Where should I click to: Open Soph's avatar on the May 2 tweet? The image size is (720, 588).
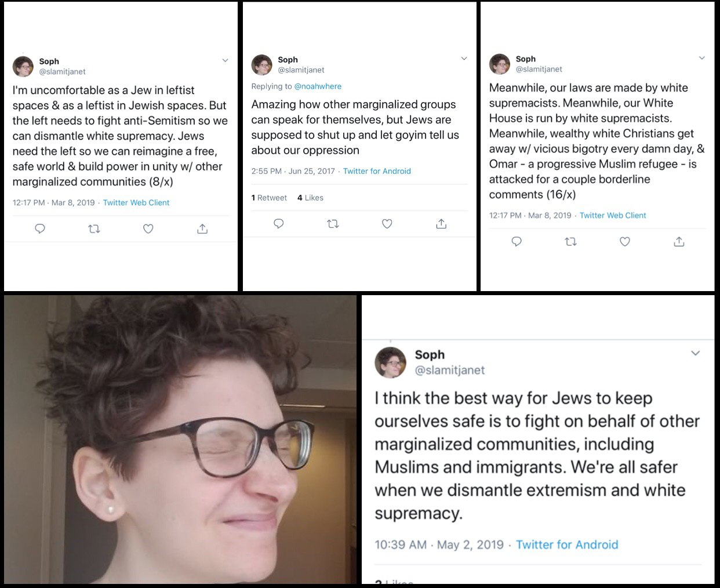click(391, 362)
